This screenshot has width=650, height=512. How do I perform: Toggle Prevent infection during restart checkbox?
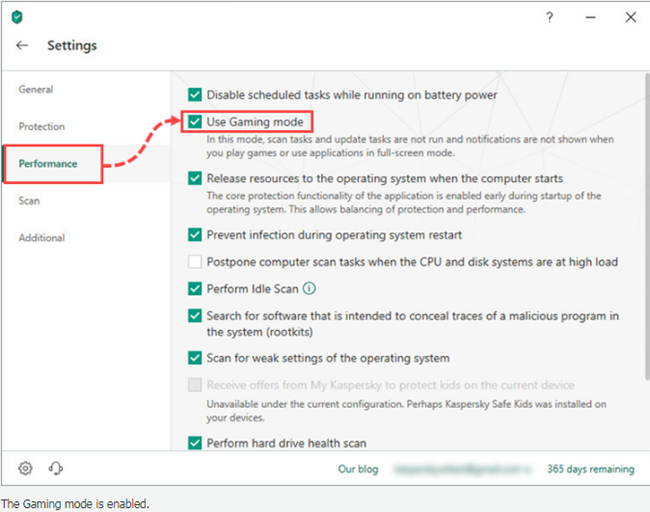(x=195, y=235)
